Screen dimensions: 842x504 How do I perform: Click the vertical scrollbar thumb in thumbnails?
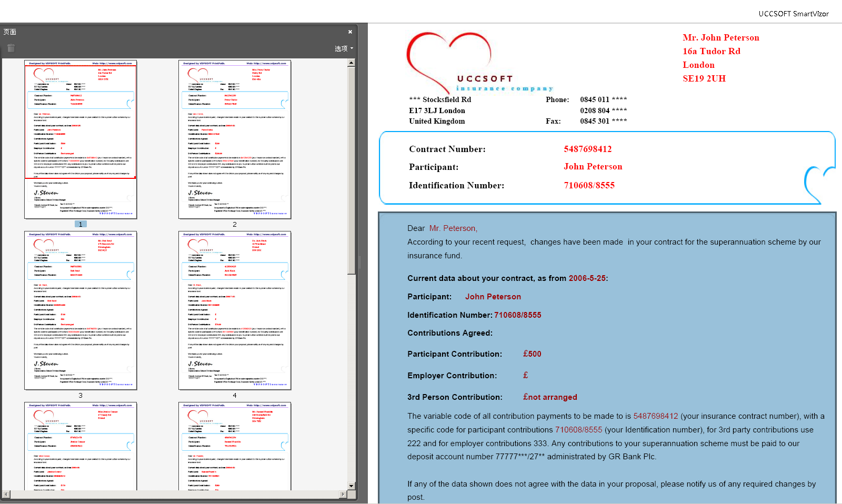[x=351, y=168]
